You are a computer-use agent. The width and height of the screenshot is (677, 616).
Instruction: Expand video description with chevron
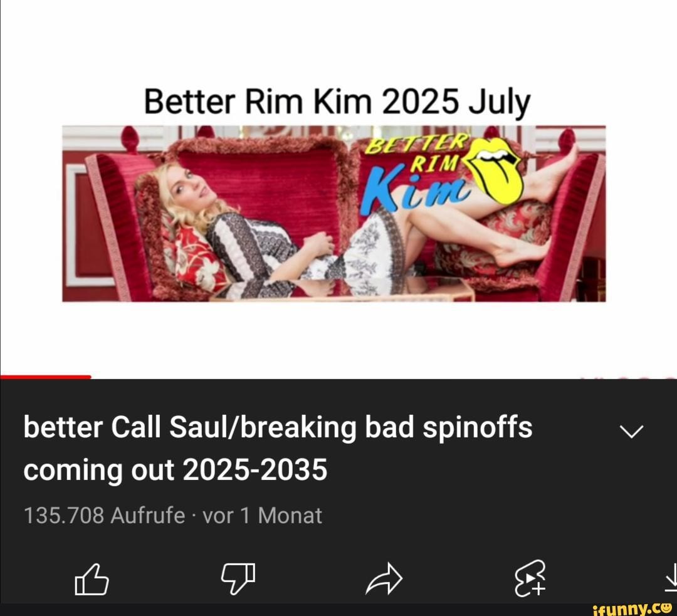click(x=631, y=431)
